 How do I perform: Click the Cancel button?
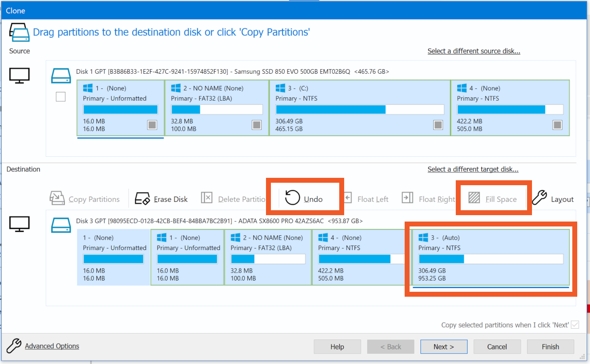coord(497,346)
